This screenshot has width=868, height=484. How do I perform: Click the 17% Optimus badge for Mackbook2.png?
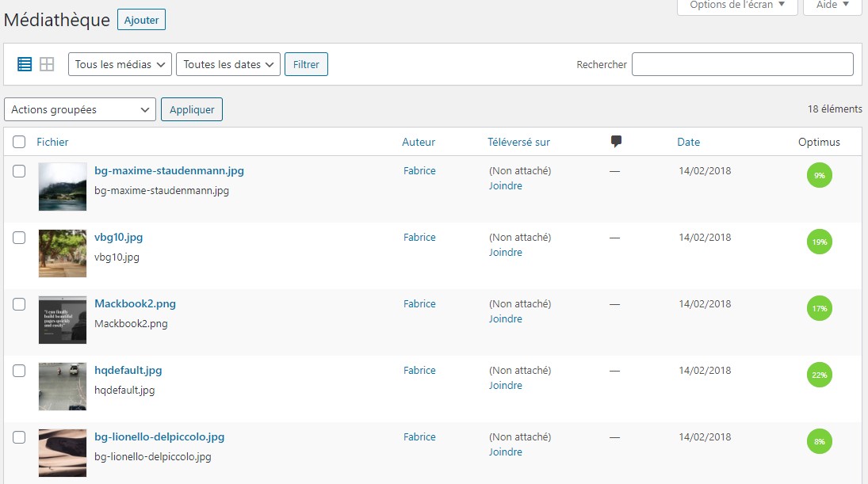tap(819, 308)
